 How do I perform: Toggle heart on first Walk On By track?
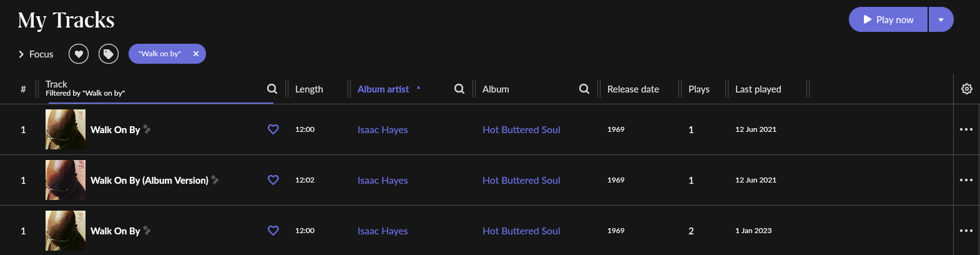(273, 129)
